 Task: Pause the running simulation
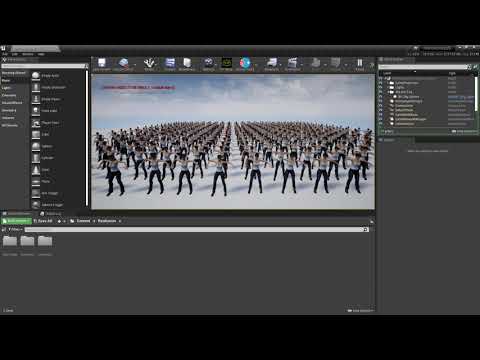coord(360,64)
